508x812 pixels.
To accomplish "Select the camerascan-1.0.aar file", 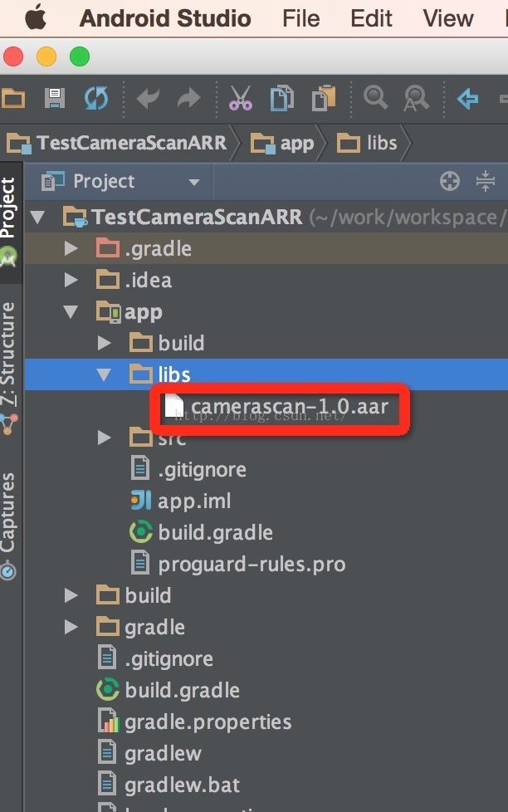I will pyautogui.click(x=289, y=407).
